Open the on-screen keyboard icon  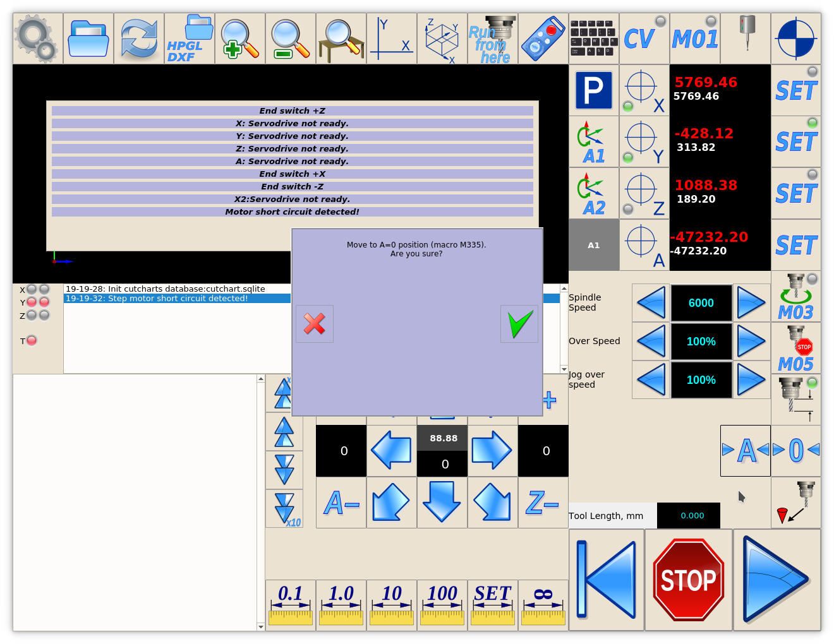coord(594,39)
